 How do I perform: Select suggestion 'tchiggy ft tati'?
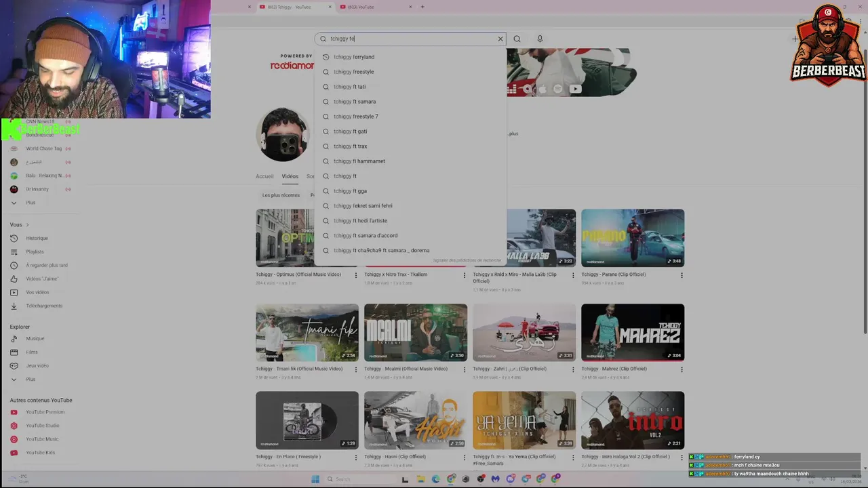click(x=410, y=87)
